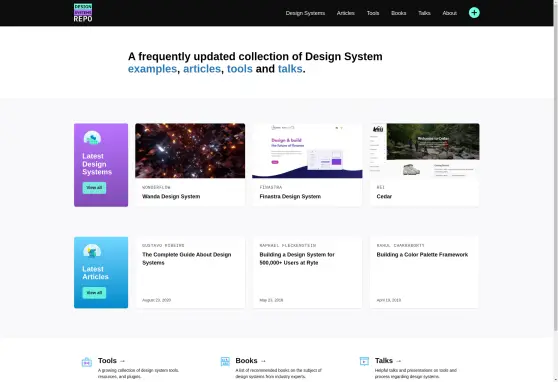Click View all under Latest Design Systems
Viewport: 558px width, 382px height.
(x=94, y=188)
